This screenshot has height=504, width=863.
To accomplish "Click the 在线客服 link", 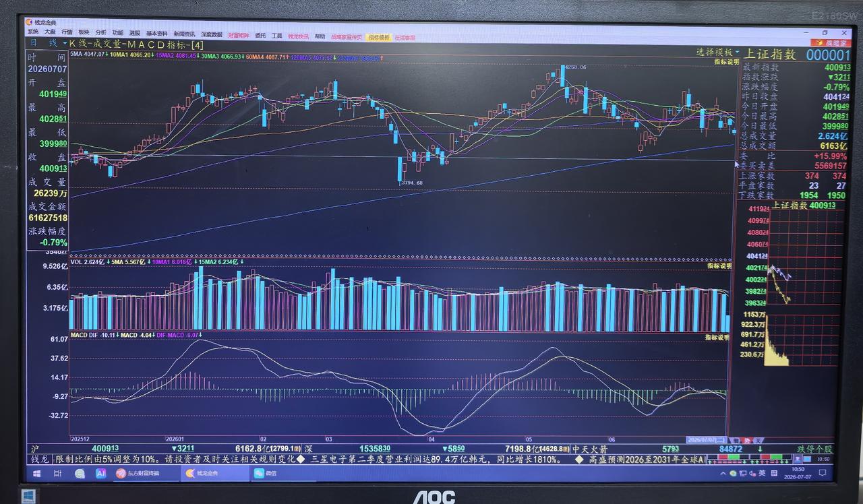I will click(405, 38).
